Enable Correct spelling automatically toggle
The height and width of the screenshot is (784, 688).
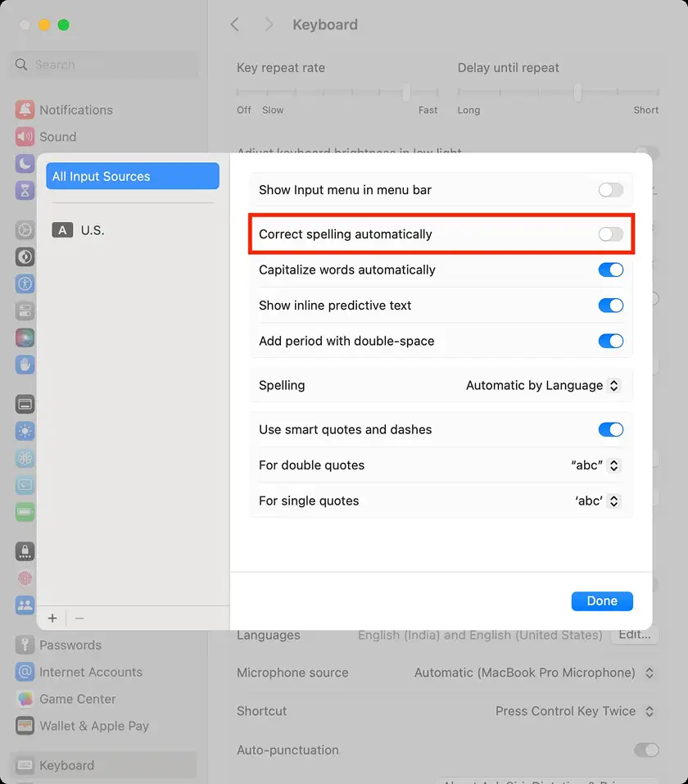click(610, 234)
